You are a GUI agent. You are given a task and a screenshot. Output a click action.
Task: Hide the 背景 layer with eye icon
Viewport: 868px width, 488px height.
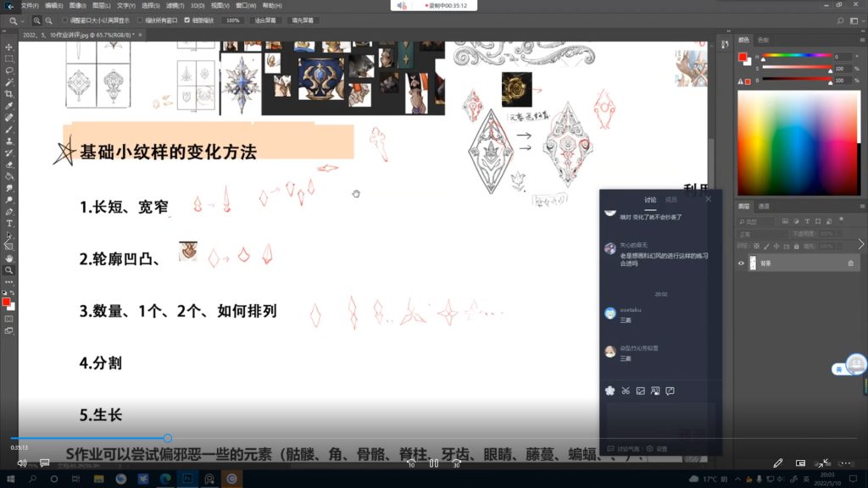coord(742,263)
